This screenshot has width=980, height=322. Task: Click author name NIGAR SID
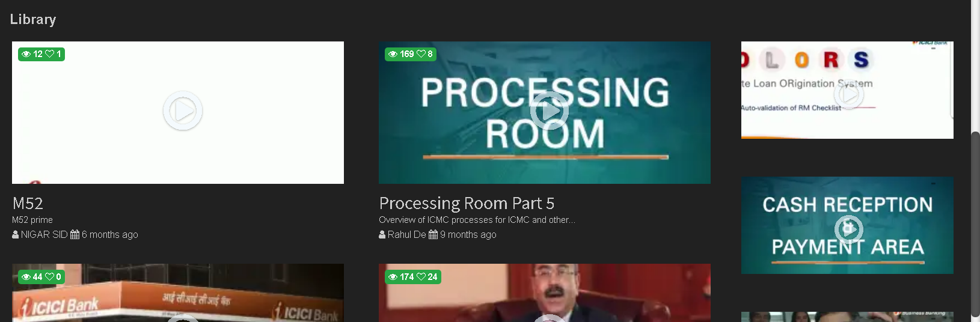click(x=44, y=235)
